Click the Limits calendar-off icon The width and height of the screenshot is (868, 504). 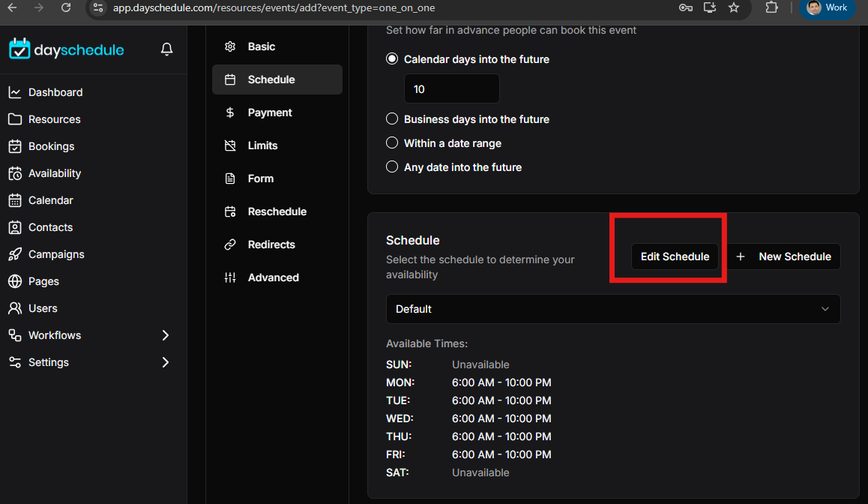(230, 145)
